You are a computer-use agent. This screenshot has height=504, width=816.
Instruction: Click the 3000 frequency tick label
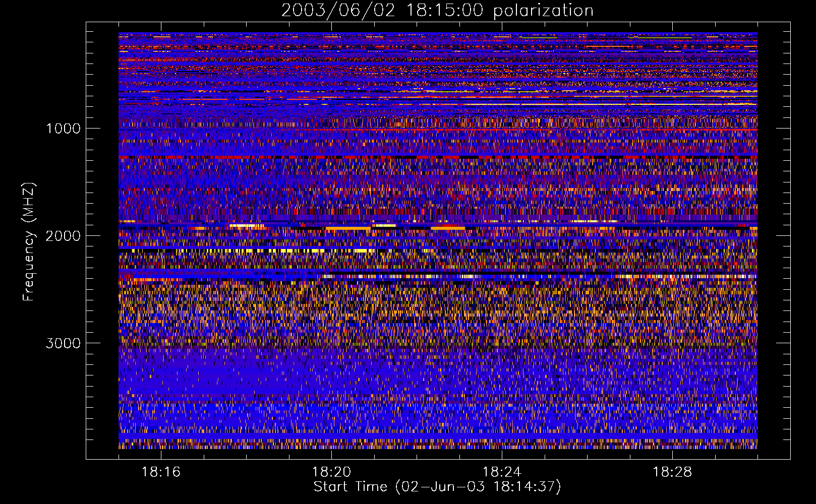[x=63, y=343]
